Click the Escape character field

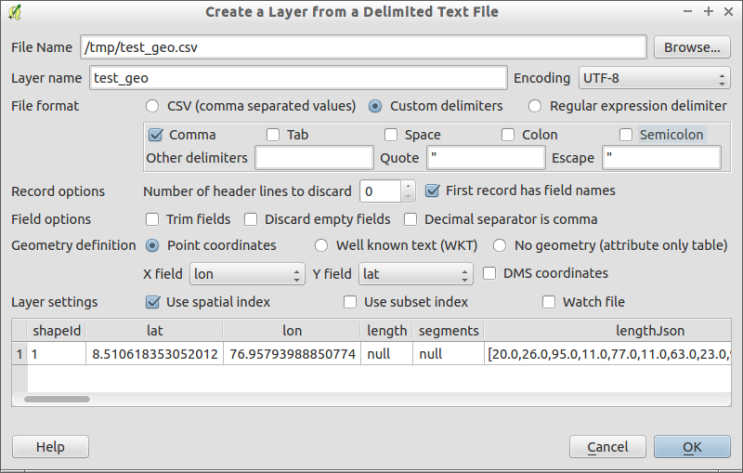pos(661,158)
